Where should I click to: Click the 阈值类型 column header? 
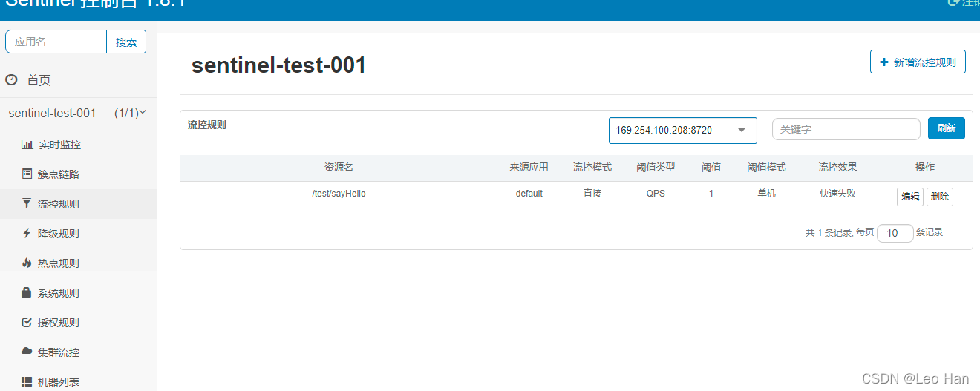coord(656,168)
